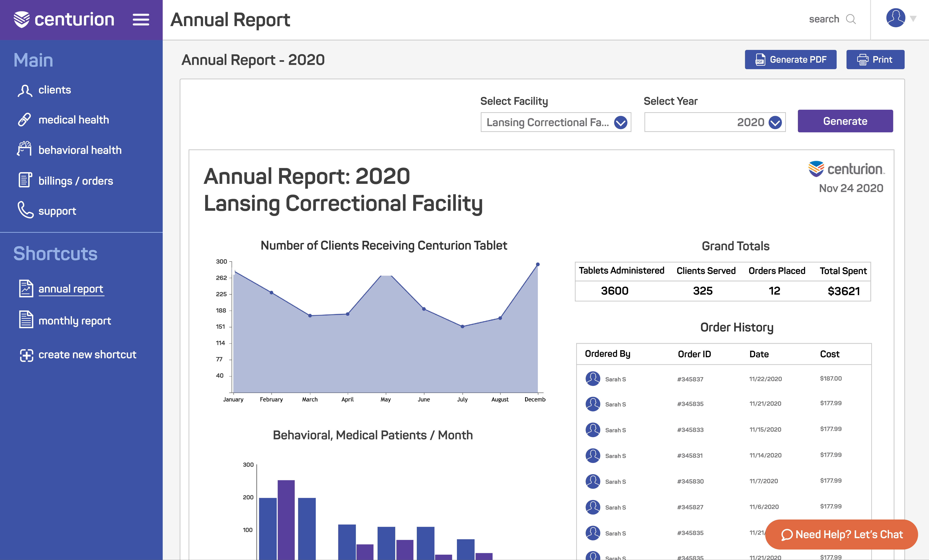Screen dimensions: 929x560
Task: Click the Need Help? Let's Chat button
Action: [842, 534]
